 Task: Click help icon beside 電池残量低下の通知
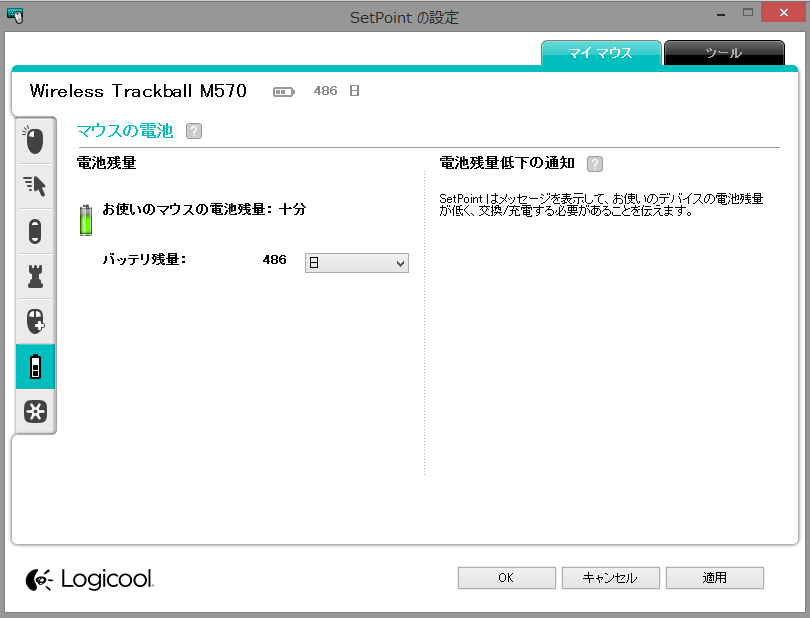pos(595,164)
